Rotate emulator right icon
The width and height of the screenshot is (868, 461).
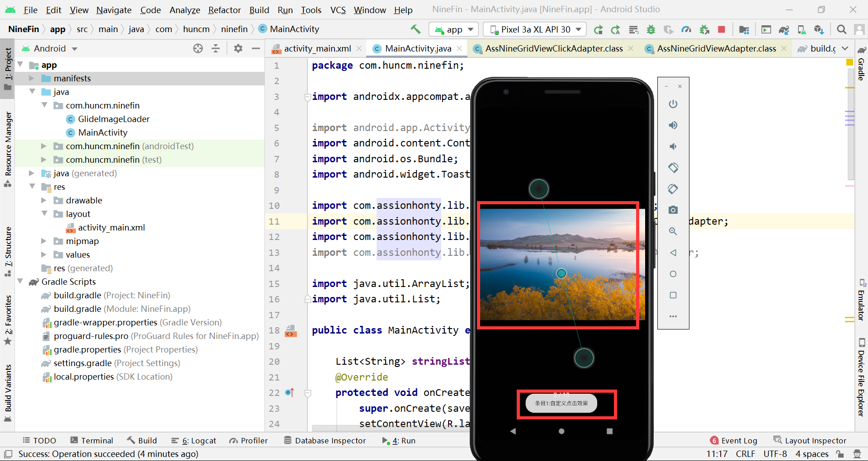click(x=673, y=189)
